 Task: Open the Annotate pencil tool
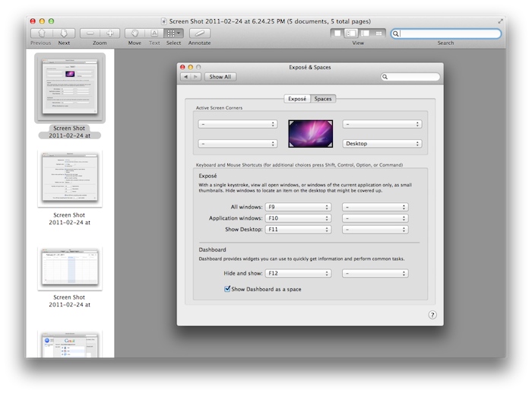pos(199,33)
